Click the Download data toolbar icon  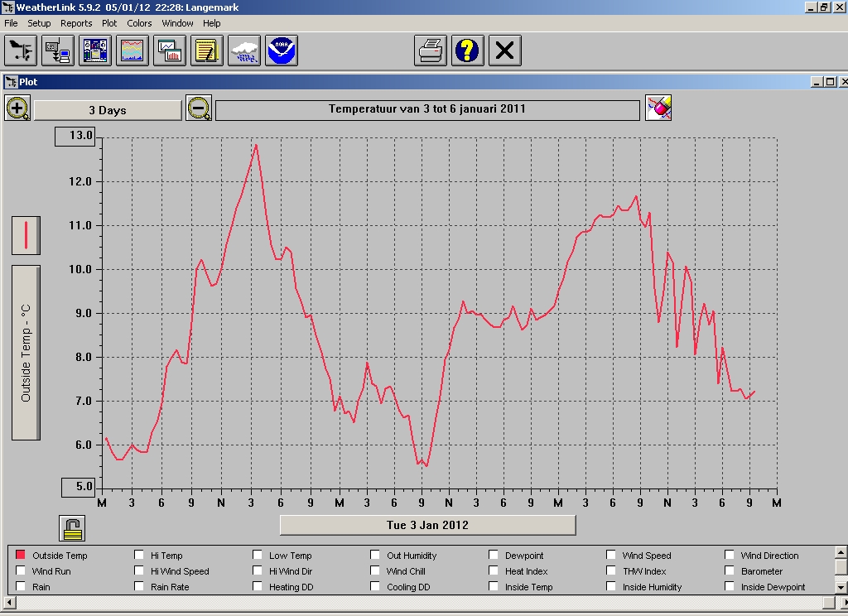pos(58,51)
